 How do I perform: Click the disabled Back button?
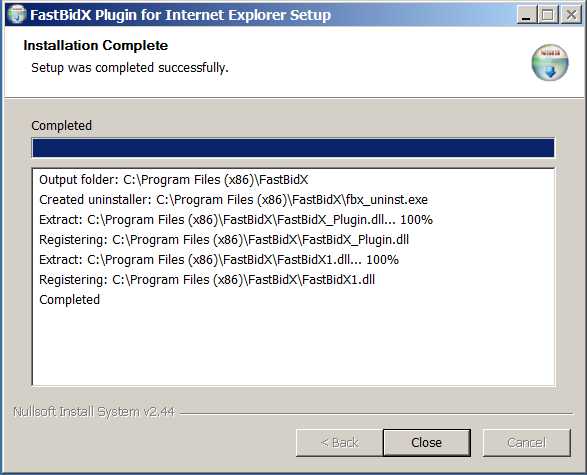tap(339, 443)
